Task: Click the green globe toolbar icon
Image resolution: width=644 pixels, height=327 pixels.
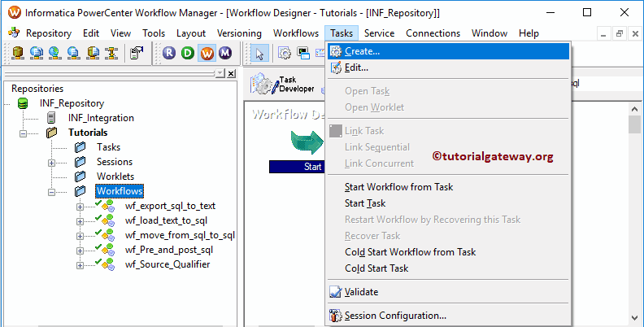Action: coord(55,53)
